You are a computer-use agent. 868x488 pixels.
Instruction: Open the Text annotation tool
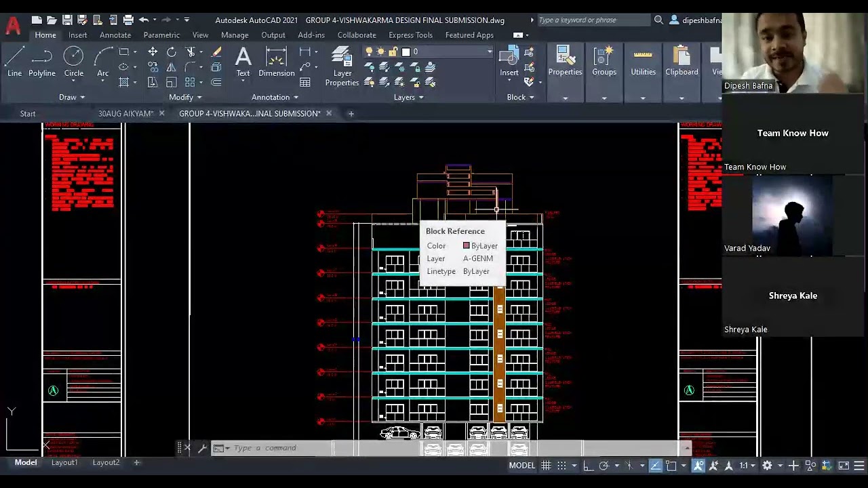243,61
